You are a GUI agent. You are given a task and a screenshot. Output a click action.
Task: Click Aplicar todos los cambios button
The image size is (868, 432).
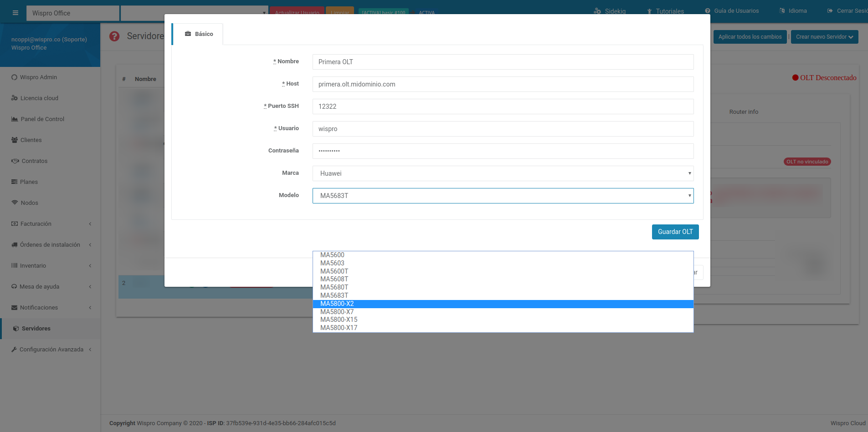[x=750, y=37]
